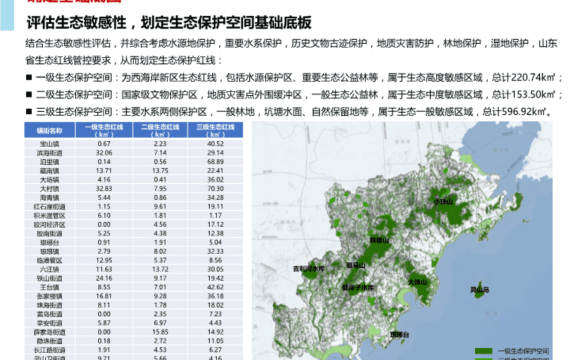This screenshot has width=570, height=360.
Task: Click the table cell with value 12.95
Action: [x=104, y=260]
